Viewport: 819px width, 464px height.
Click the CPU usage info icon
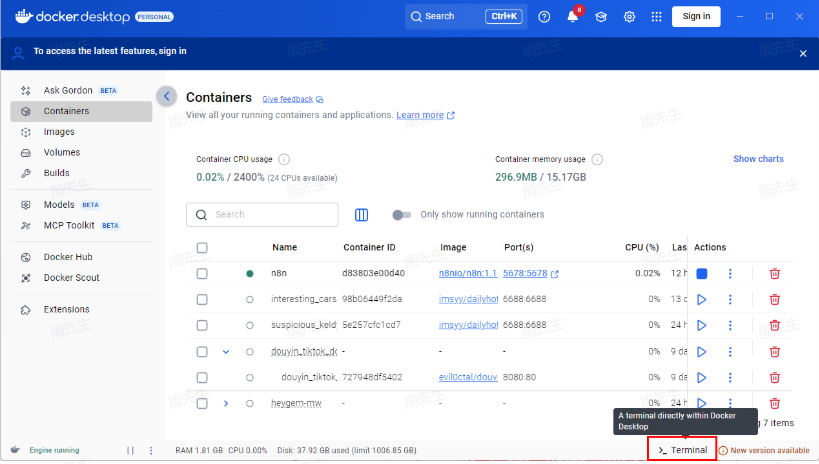point(284,159)
